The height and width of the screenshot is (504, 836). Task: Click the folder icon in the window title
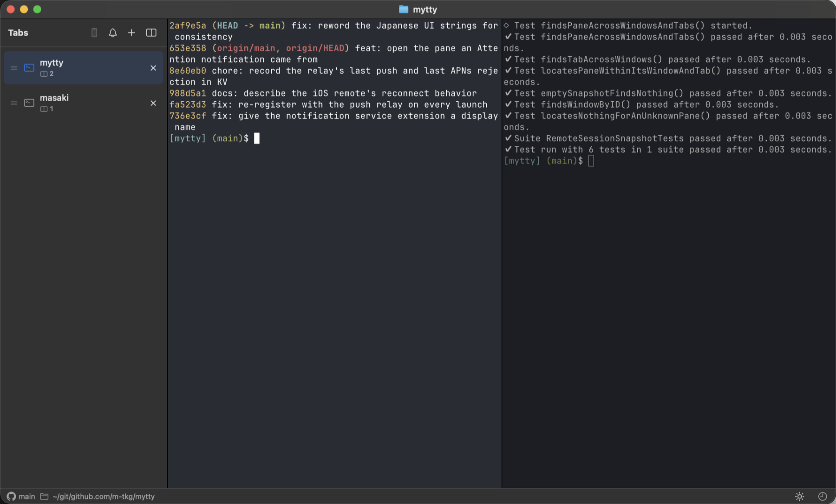(404, 9)
